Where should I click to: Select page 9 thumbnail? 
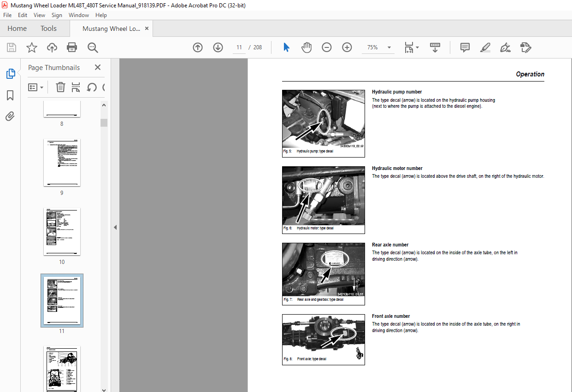click(62, 163)
